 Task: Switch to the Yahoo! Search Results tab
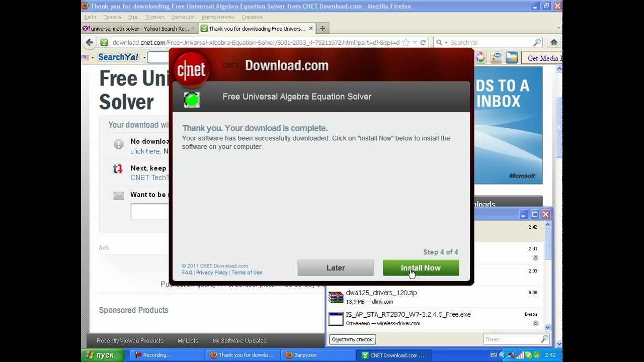click(139, 29)
